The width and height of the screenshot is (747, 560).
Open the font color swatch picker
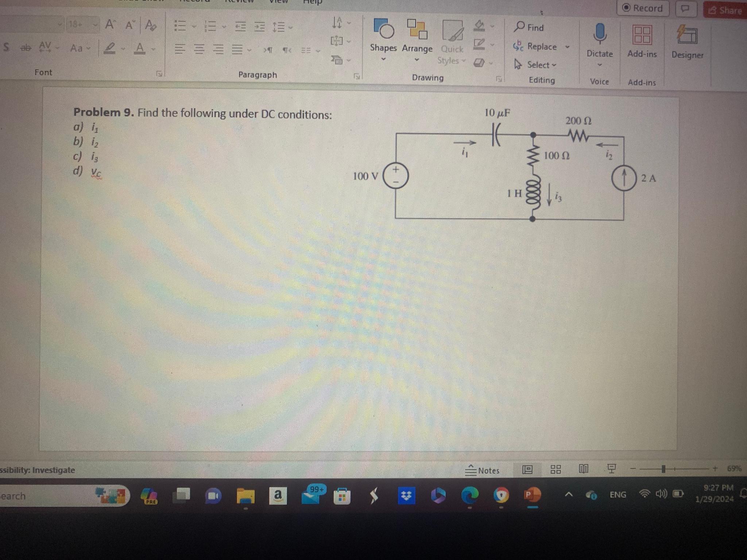[x=153, y=48]
